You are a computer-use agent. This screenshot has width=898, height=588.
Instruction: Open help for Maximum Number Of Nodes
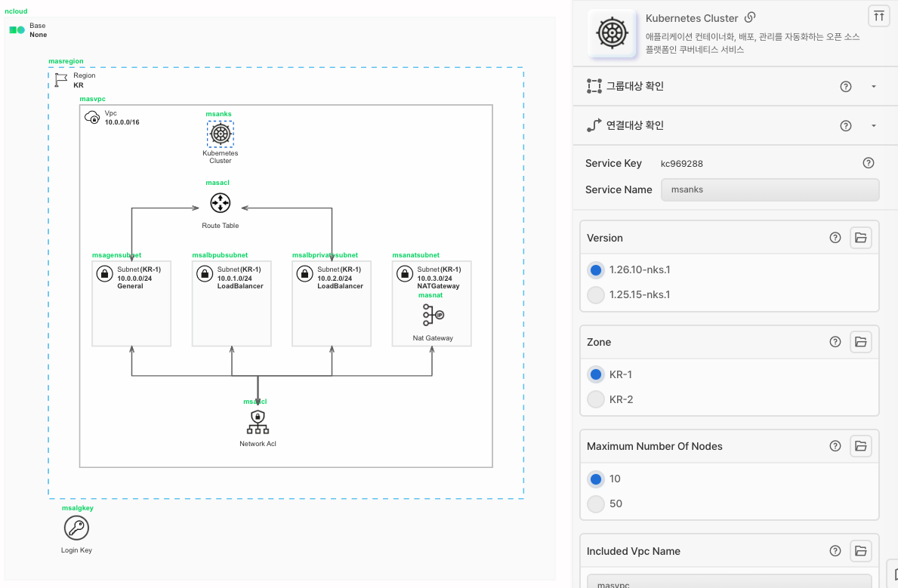(x=835, y=446)
